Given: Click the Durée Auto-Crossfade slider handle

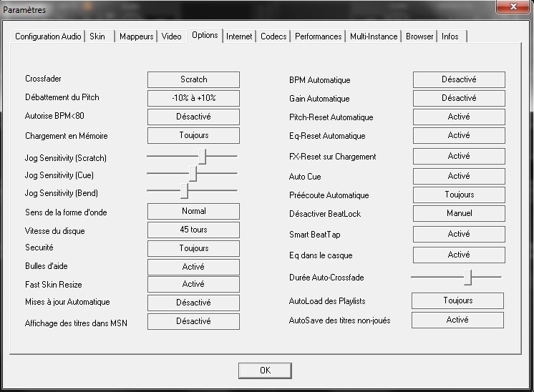Looking at the screenshot, I should tap(467, 277).
